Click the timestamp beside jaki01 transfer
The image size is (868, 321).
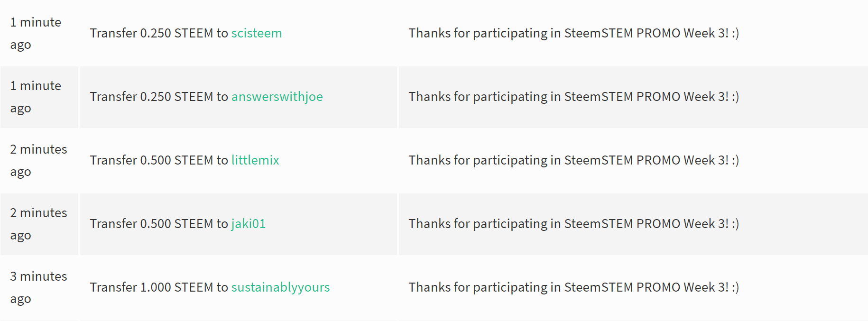pos(38,224)
